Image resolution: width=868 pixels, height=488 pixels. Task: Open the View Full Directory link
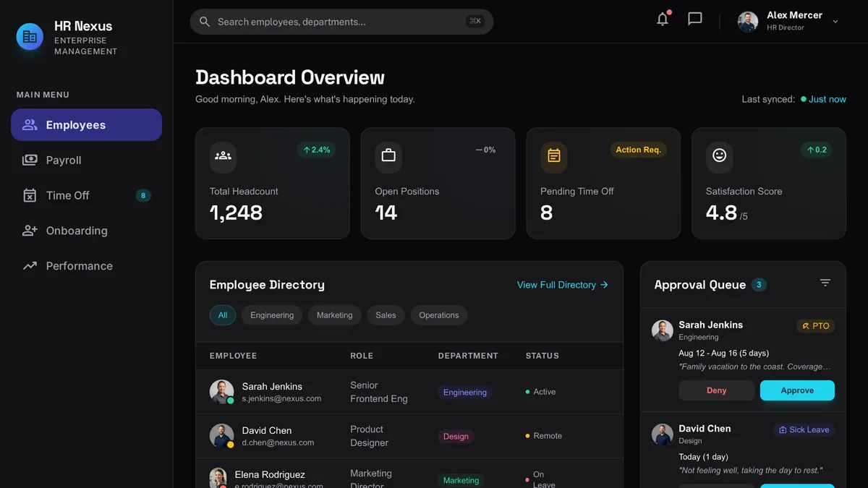click(x=563, y=285)
